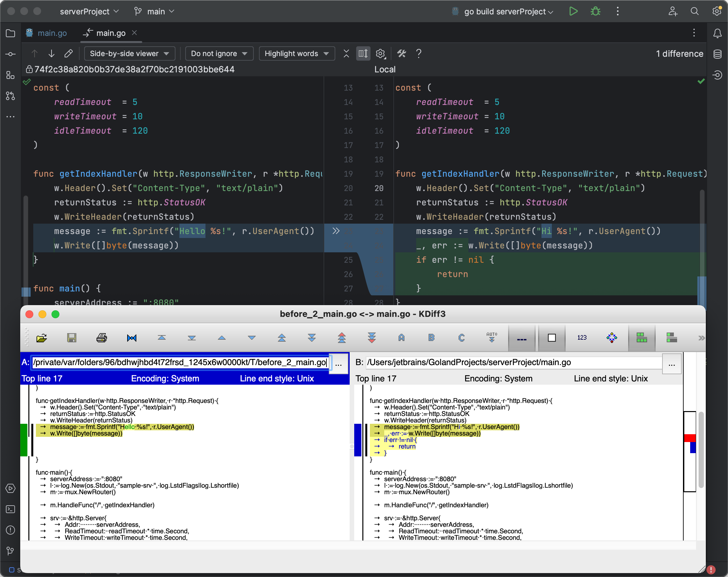Open the Commit tool window
The width and height of the screenshot is (728, 577).
click(10, 54)
